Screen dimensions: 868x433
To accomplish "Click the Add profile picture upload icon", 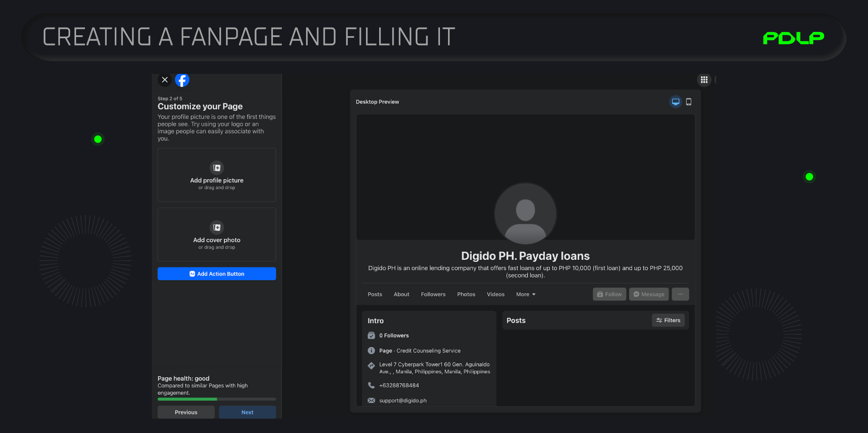I will point(217,168).
